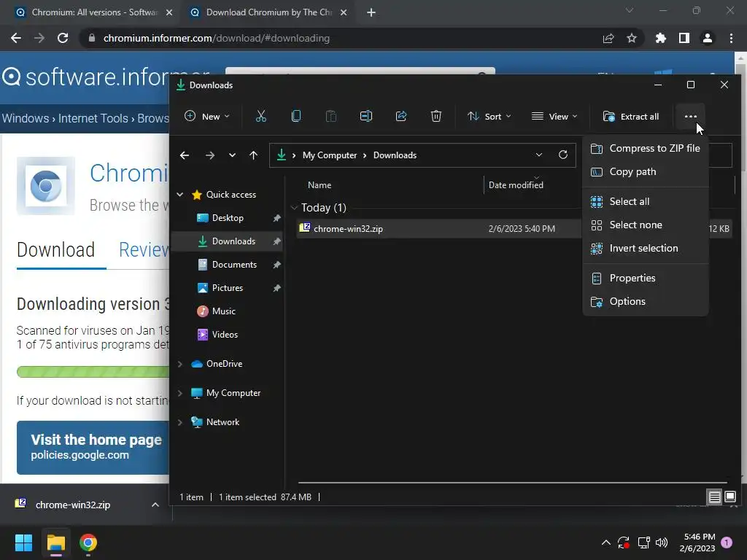Click Visit the home page button

[x=93, y=447]
